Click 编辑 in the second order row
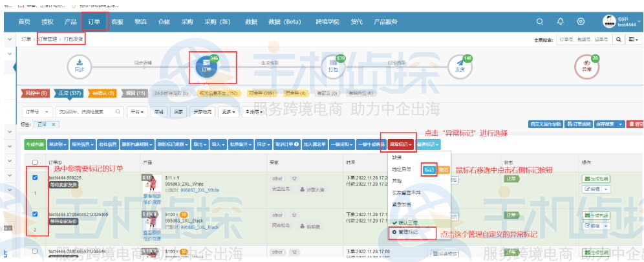 coord(592,226)
